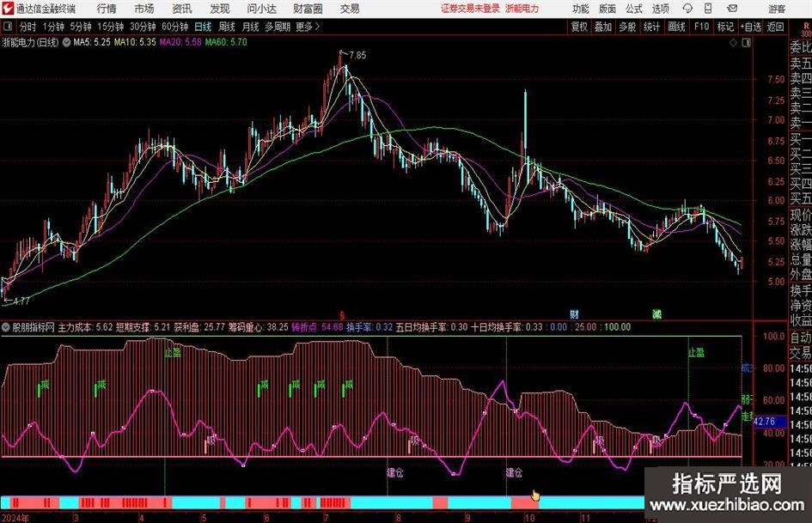Viewport: 812px width, 523px height.
Task: Click the green 减 event marker
Action: click(x=656, y=313)
